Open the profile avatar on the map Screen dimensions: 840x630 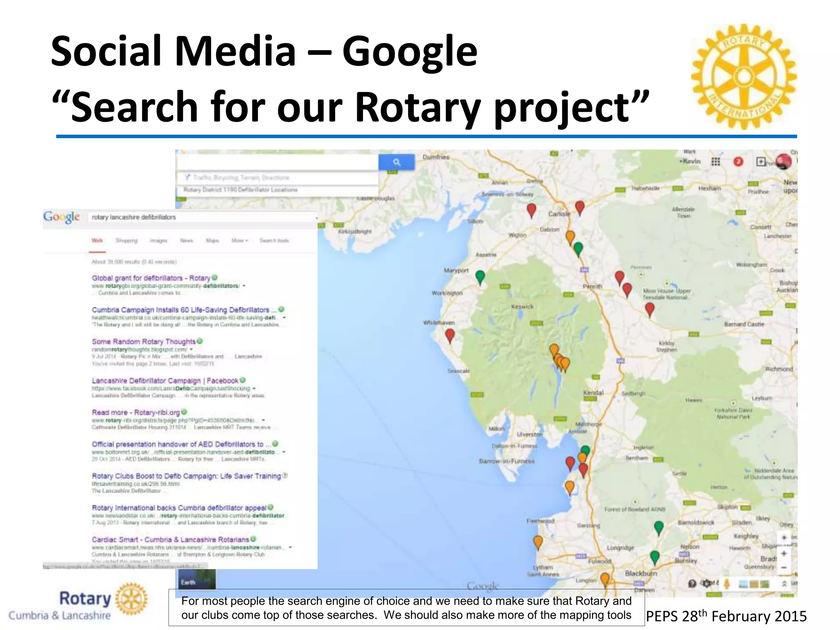784,161
